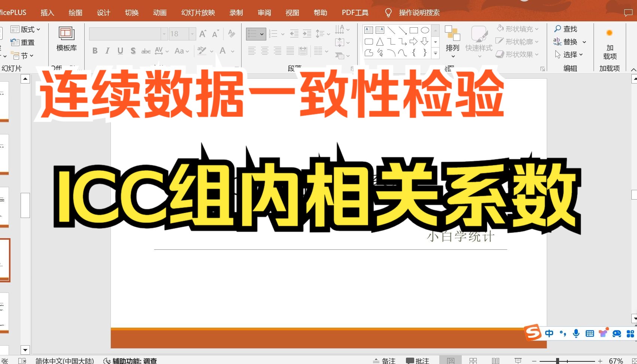Open Sogou soft keyboard icon
Image resolution: width=637 pixels, height=364 pixels.
590,333
